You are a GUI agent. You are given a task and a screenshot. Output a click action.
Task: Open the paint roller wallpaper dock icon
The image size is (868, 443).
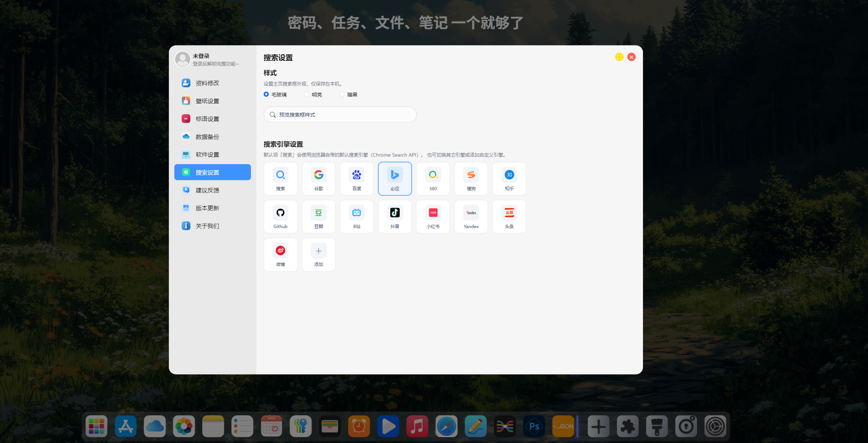[x=657, y=426]
